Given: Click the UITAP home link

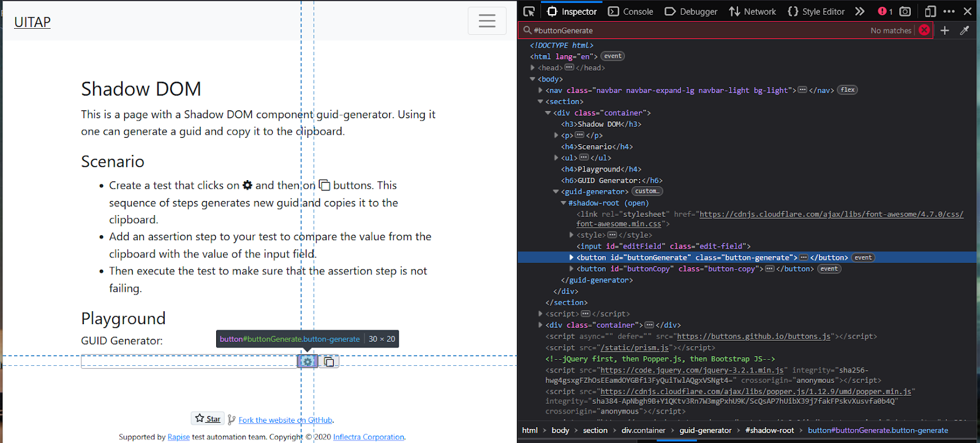Looking at the screenshot, I should [x=32, y=22].
